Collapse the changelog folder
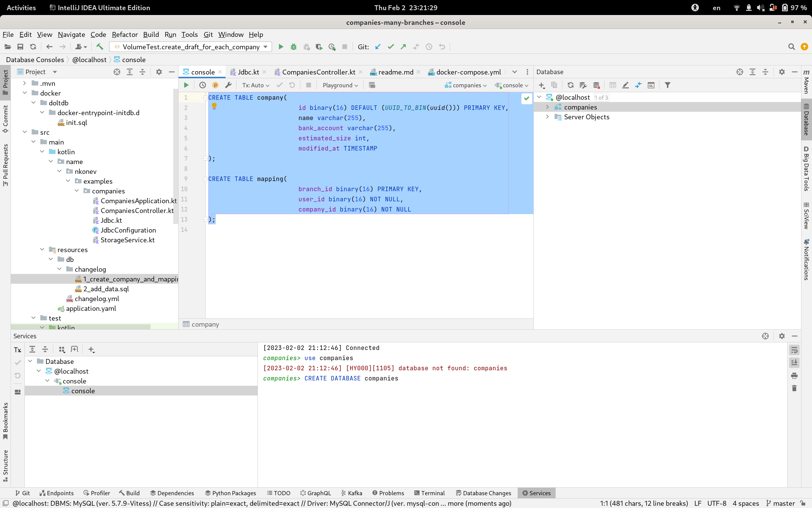812x508 pixels. [59, 269]
